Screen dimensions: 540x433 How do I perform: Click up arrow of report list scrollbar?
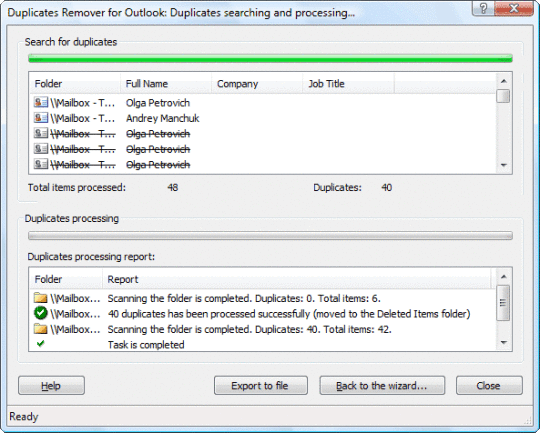pos(503,277)
